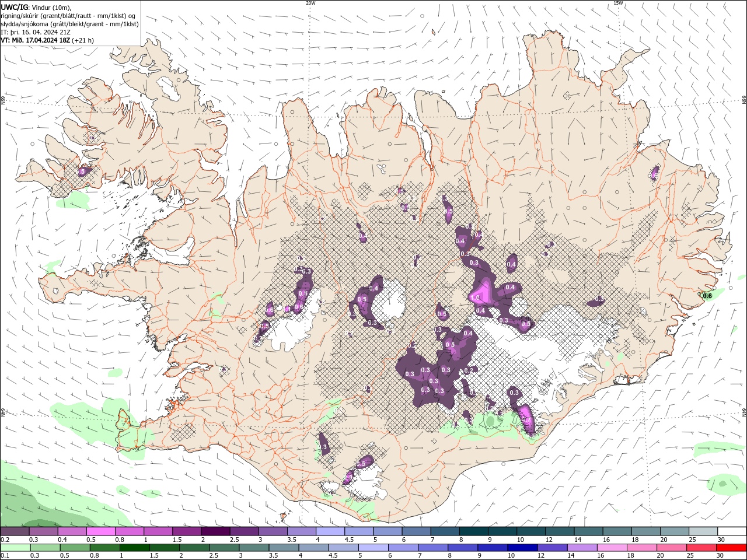Click the rain scale swatch labeled 2.5
Screen dimensions: 747x560
[x=224, y=548]
